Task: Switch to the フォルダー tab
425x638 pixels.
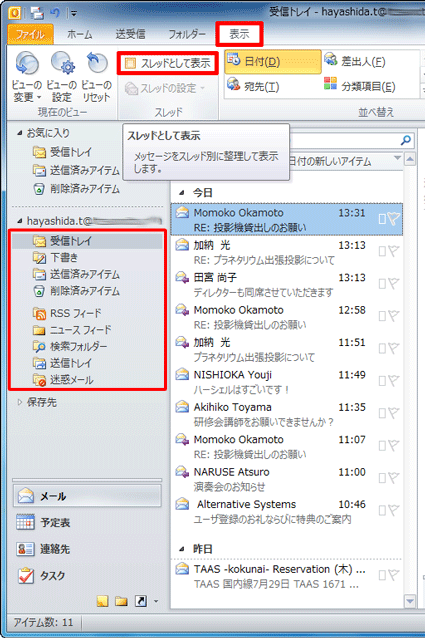Action: [187, 34]
